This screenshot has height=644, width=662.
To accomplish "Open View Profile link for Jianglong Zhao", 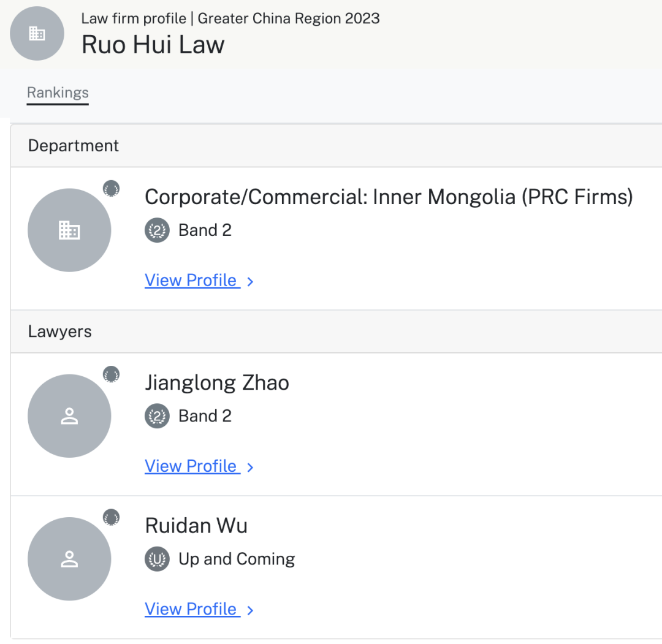I will (x=192, y=466).
